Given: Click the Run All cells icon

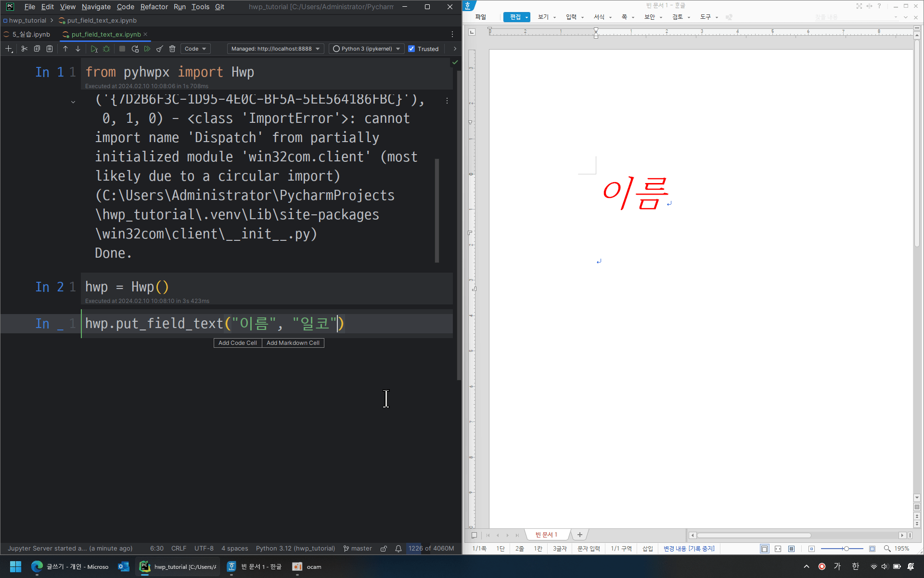Looking at the screenshot, I should pyautogui.click(x=147, y=49).
